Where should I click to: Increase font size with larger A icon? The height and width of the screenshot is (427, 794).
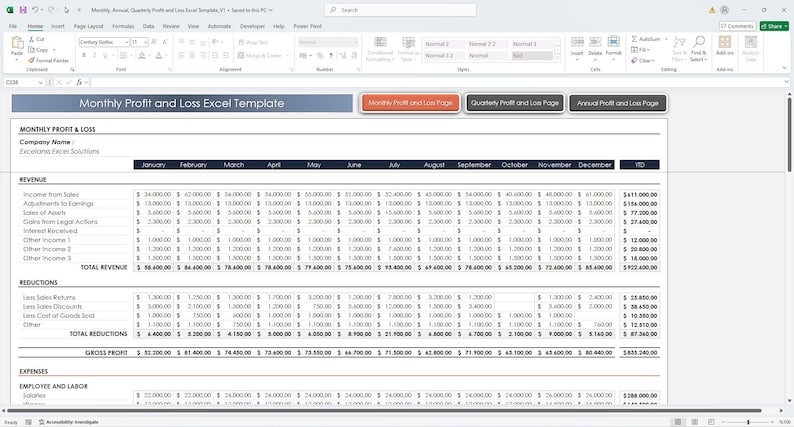pos(154,42)
